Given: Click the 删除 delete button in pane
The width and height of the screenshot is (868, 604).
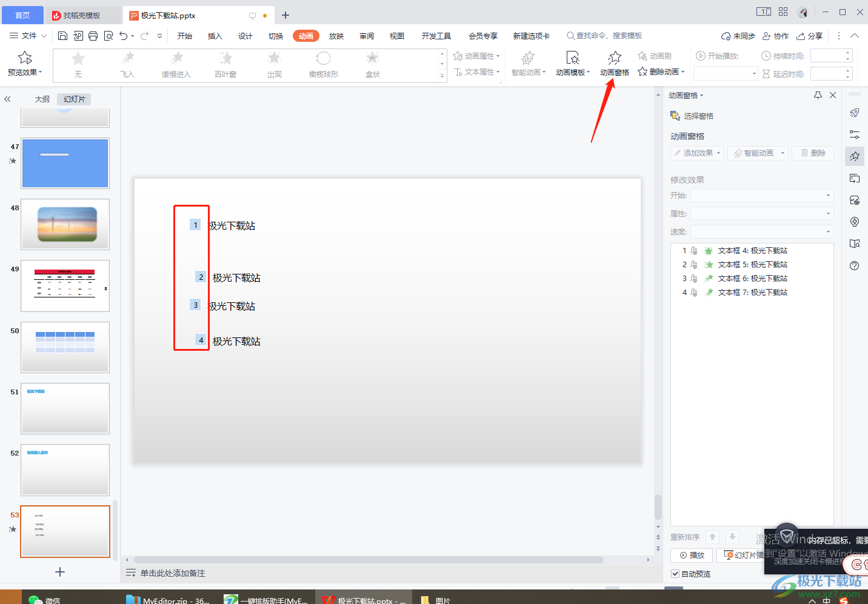Looking at the screenshot, I should point(813,153).
